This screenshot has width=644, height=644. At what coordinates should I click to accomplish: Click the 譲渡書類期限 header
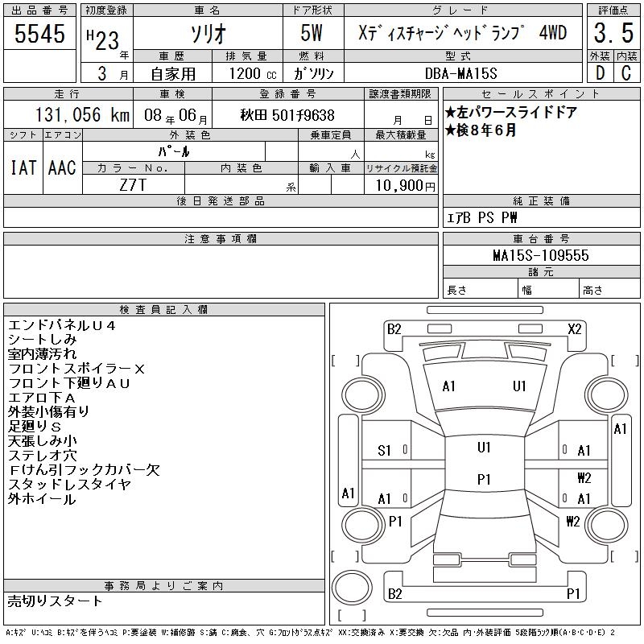tap(400, 94)
